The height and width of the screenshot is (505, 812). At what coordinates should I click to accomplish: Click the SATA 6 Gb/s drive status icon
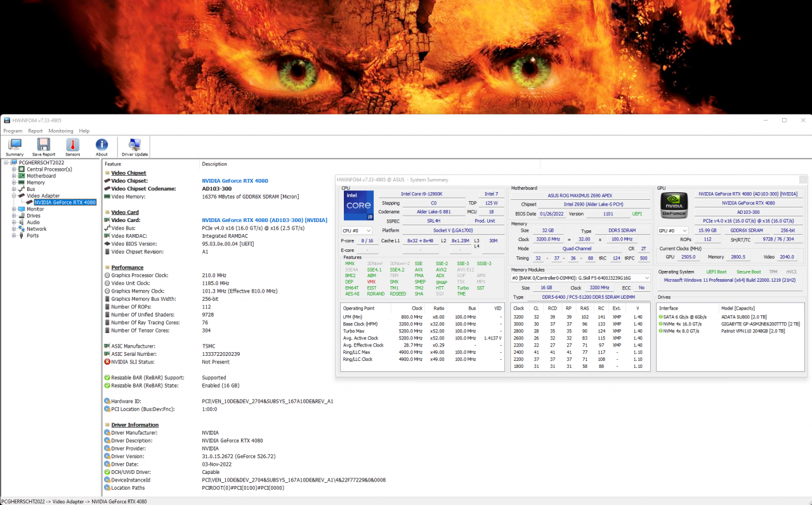point(661,317)
